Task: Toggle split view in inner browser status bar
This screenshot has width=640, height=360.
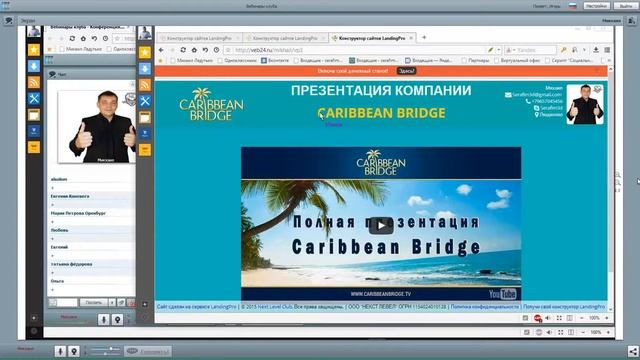Action: pos(570,318)
